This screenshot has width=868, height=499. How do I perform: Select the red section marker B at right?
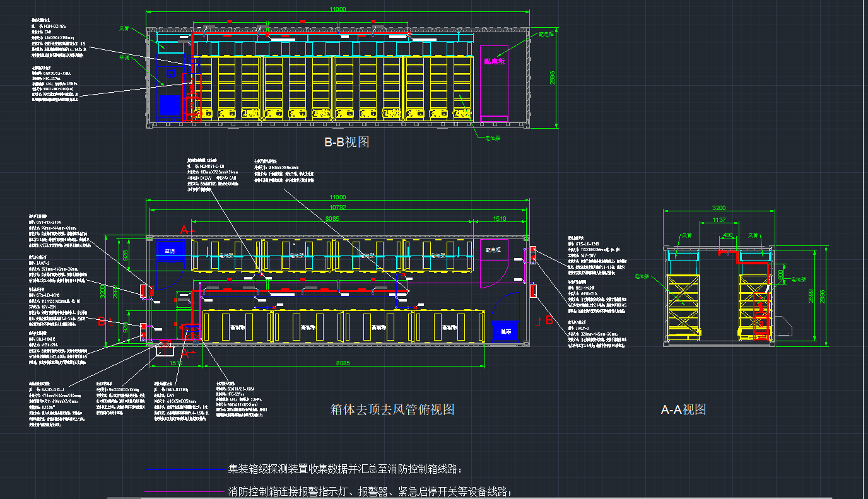point(549,320)
